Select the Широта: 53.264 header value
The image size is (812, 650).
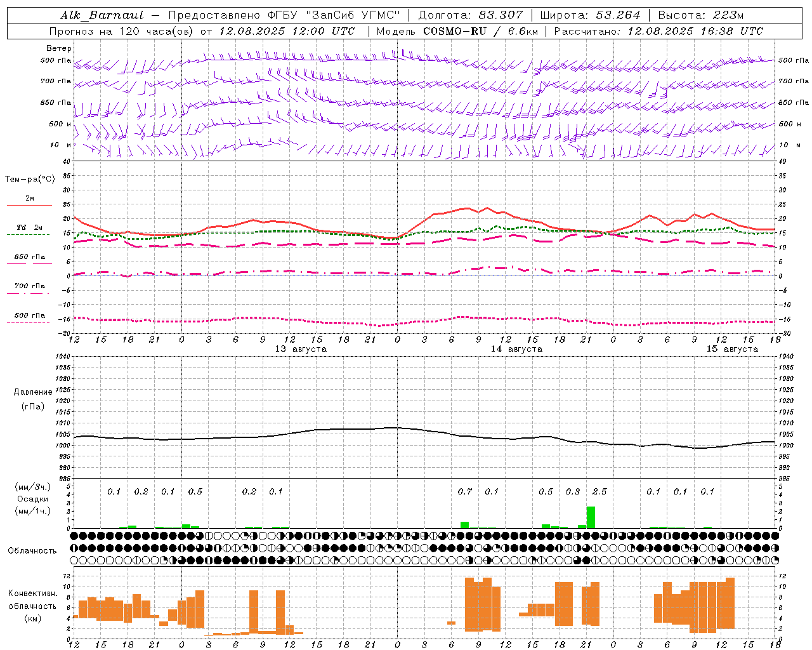590,15
